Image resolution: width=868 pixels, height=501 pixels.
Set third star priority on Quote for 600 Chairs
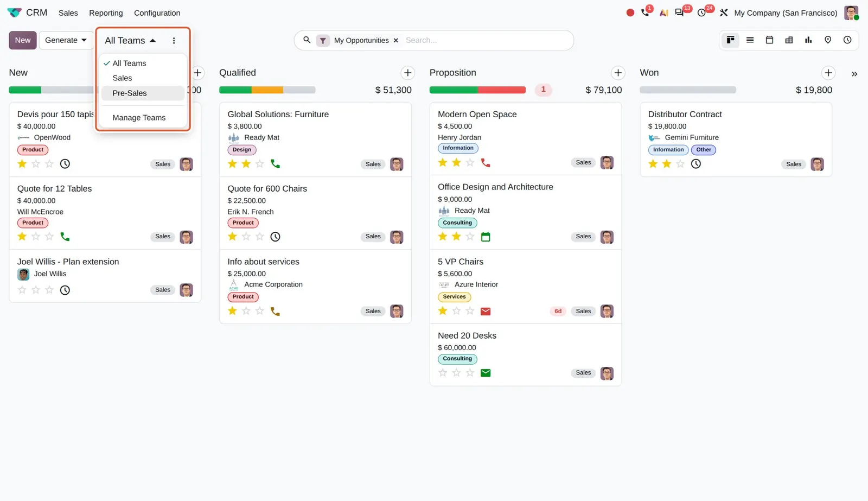(260, 237)
